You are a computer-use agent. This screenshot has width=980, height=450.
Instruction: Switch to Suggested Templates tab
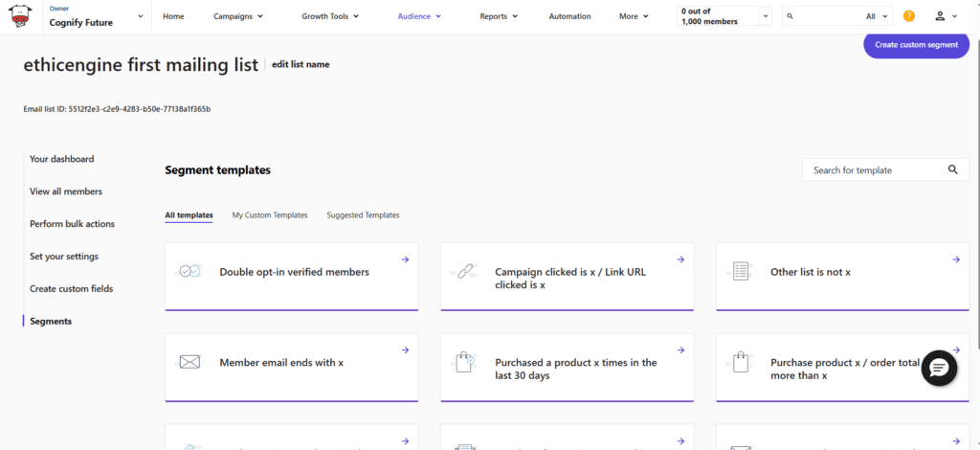coord(363,215)
